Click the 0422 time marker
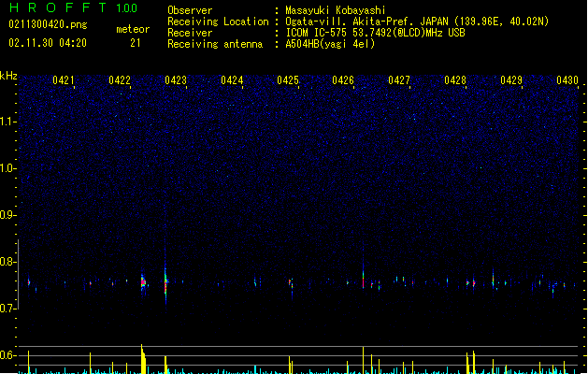Screen dimensions: 588x374 tap(120, 80)
